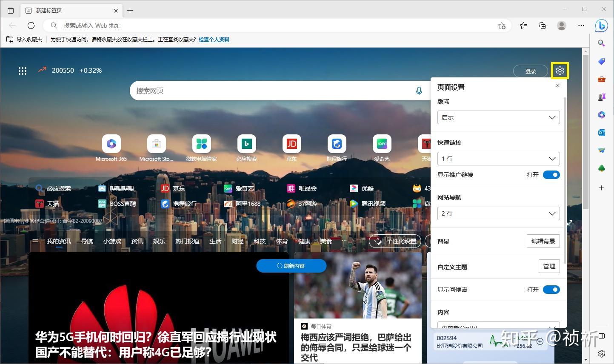Add this page to favorites star icon
The height and width of the screenshot is (364, 614).
coord(502,26)
